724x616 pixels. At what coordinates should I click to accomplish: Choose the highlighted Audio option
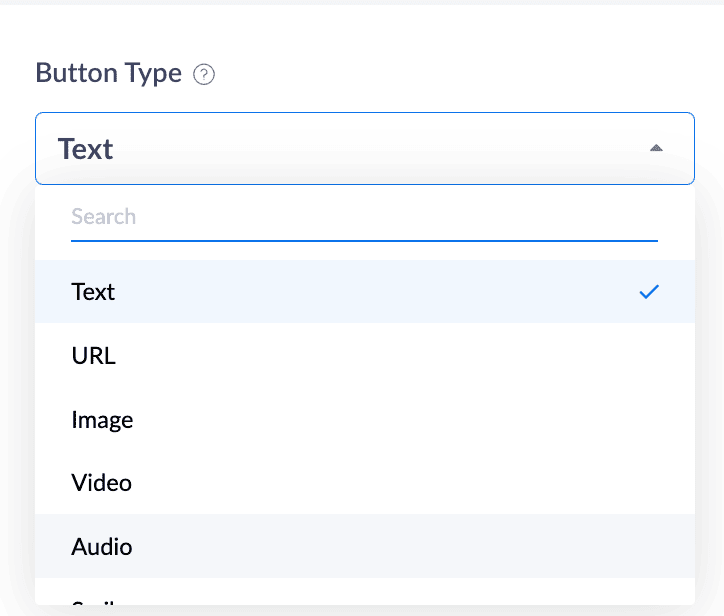(101, 547)
